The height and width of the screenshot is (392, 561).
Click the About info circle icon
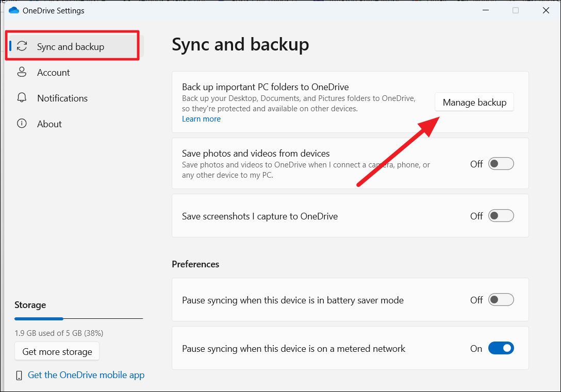[x=22, y=124]
